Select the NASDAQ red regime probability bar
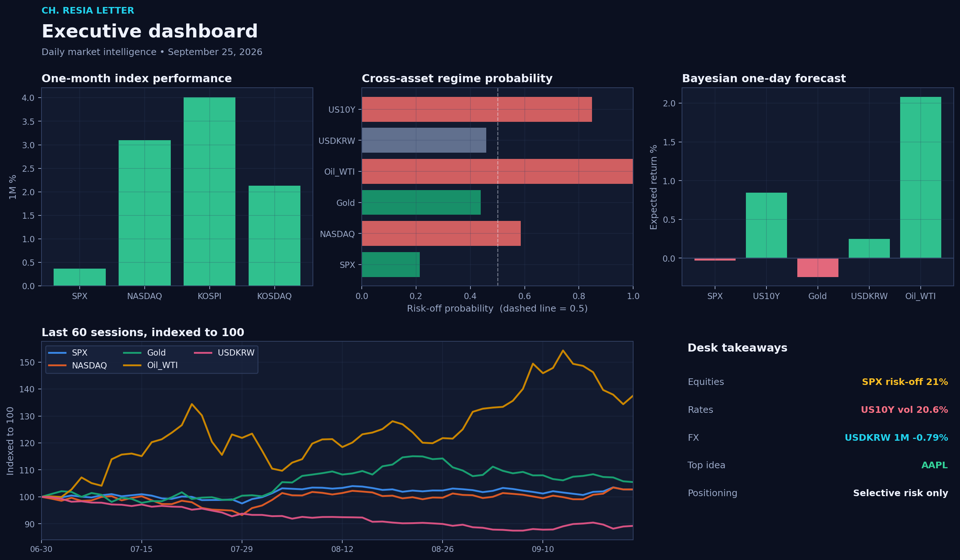 (441, 233)
